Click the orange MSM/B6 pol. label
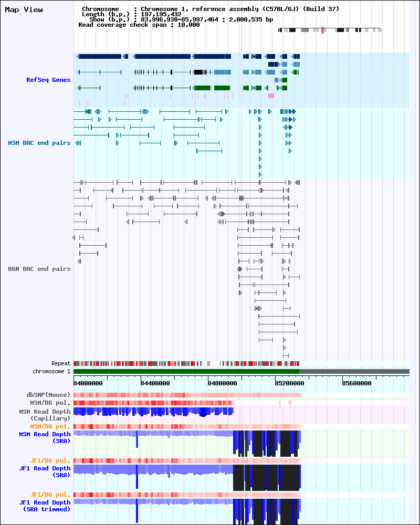 [x=50, y=426]
